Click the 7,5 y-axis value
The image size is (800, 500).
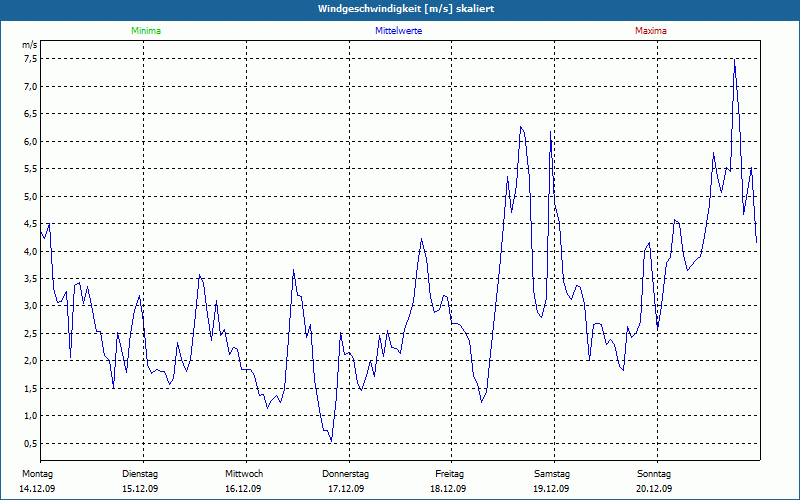click(x=31, y=59)
